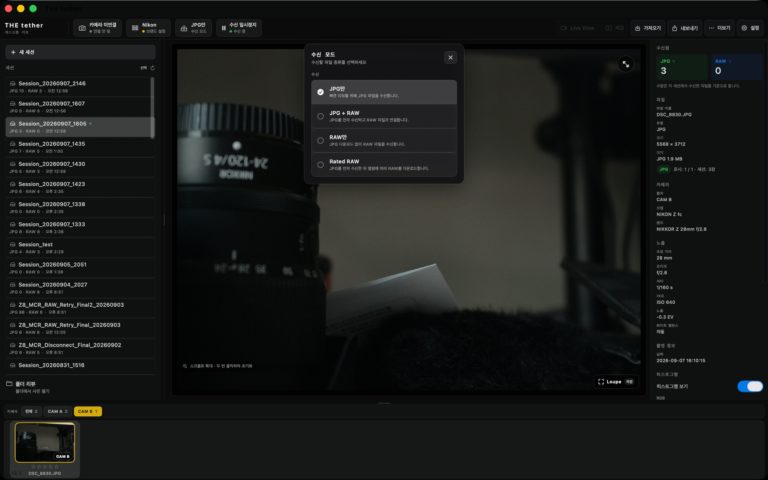
Task: Open Session_20260907_1423
Action: point(78,187)
